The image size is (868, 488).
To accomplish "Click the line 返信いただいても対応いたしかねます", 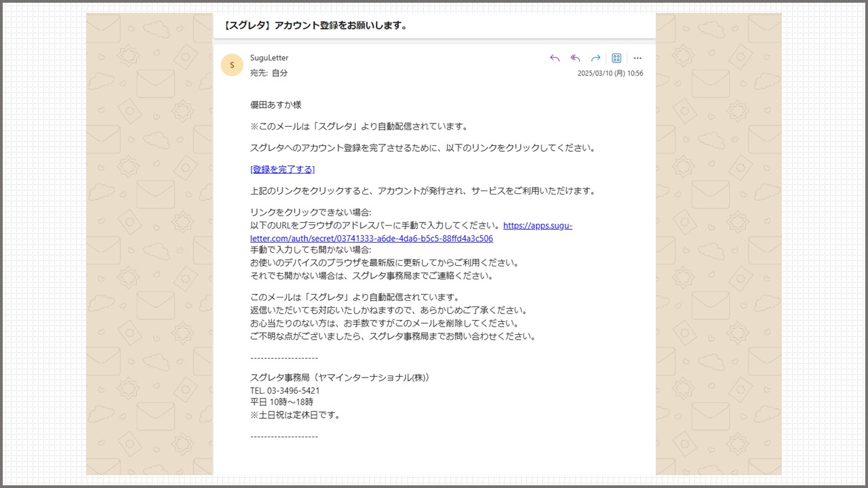I will point(389,310).
